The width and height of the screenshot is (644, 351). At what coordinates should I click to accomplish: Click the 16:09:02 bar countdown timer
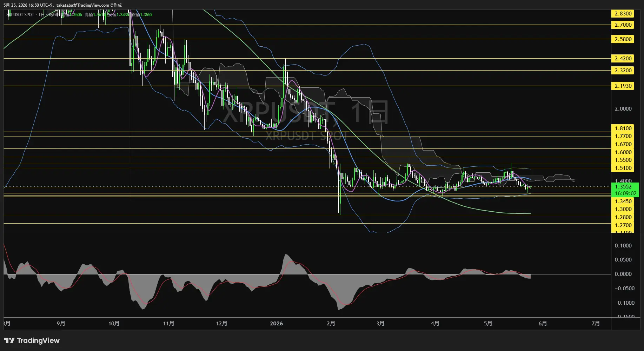(x=625, y=193)
